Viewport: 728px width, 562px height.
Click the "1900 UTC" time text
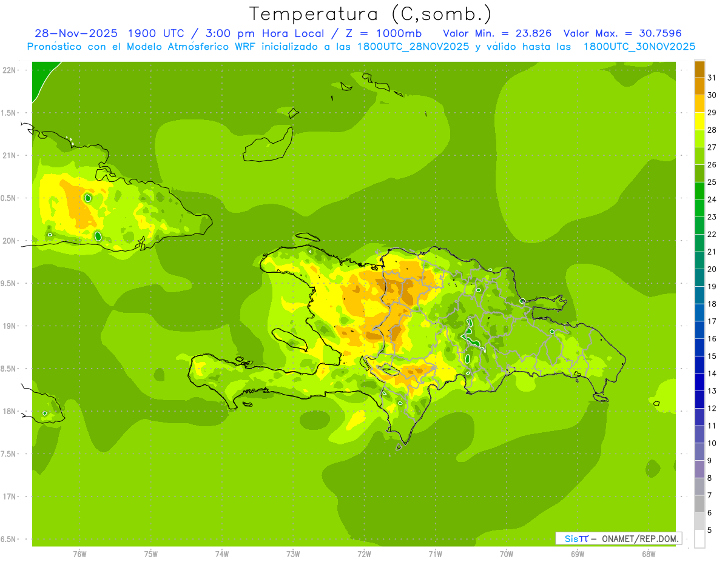point(155,33)
